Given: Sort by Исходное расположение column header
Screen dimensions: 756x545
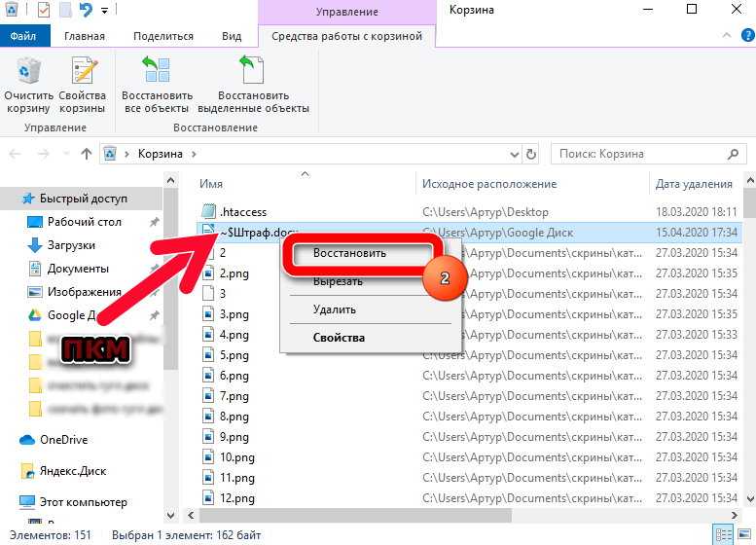Looking at the screenshot, I should click(x=489, y=184).
